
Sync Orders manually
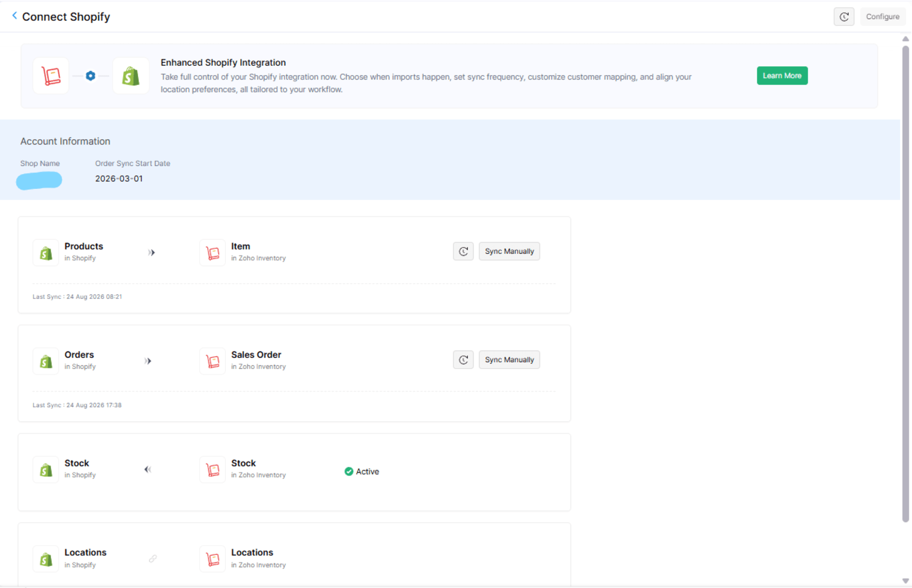click(509, 360)
